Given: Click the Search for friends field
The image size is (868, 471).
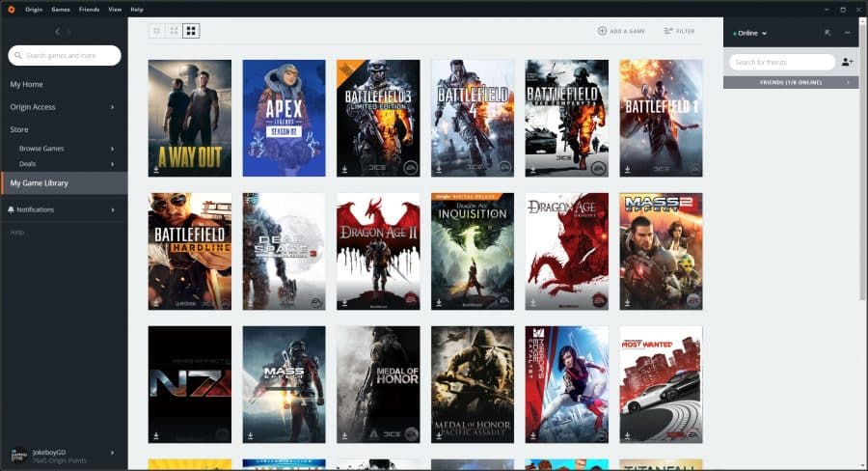Looking at the screenshot, I should pyautogui.click(x=781, y=62).
